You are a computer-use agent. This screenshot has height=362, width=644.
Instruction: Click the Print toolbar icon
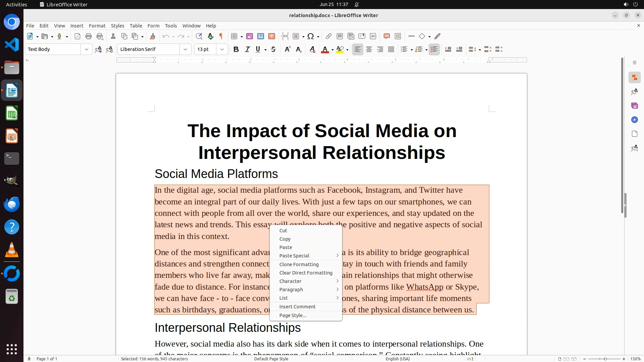89,37
